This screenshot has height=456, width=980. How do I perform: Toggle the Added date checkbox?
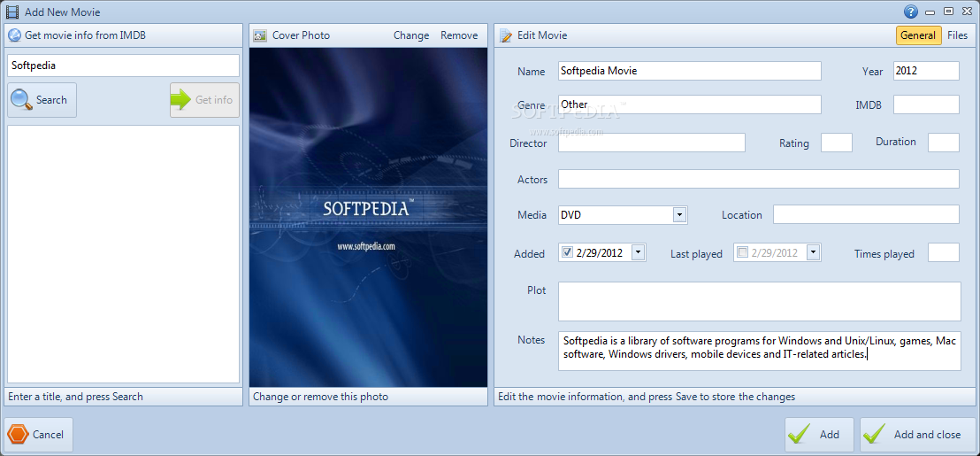568,252
